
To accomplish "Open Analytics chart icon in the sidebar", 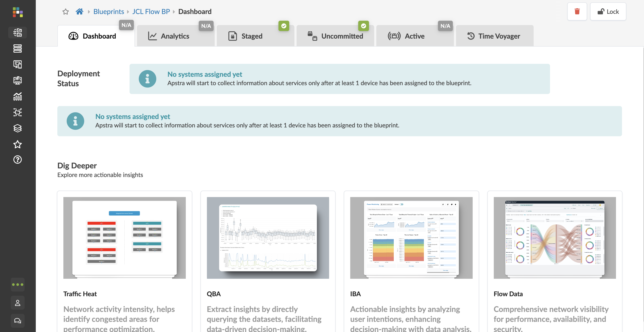I will (17, 97).
